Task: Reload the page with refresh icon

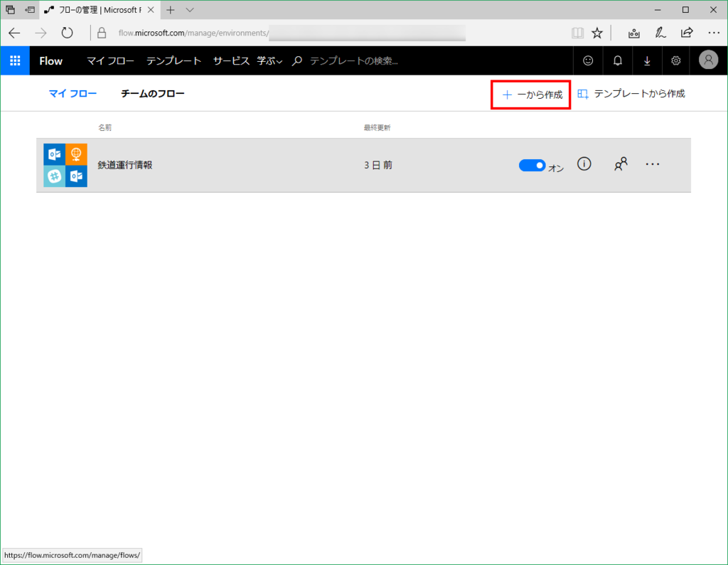Action: (68, 33)
